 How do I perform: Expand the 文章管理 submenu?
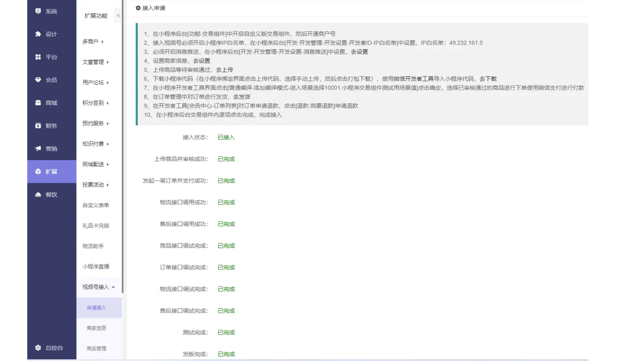(x=95, y=62)
